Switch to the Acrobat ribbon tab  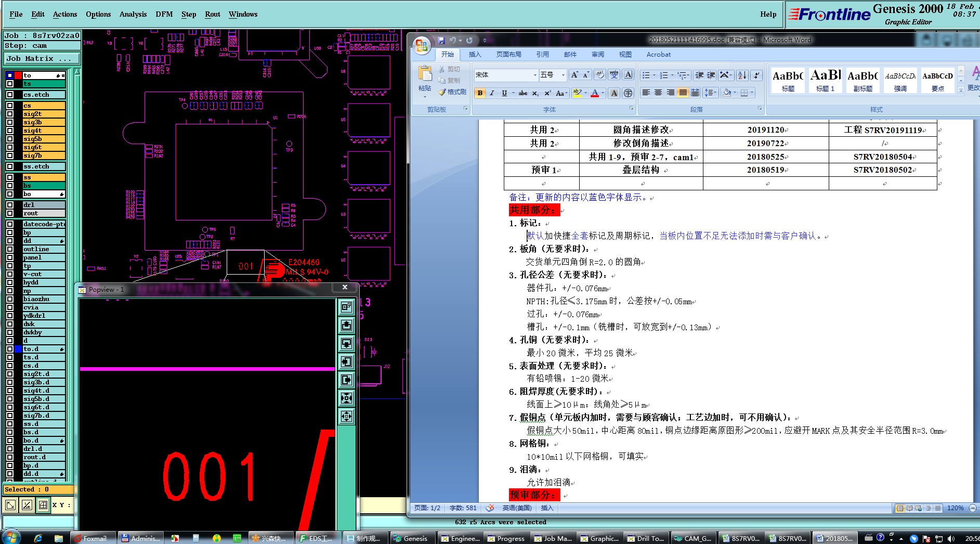tap(659, 54)
